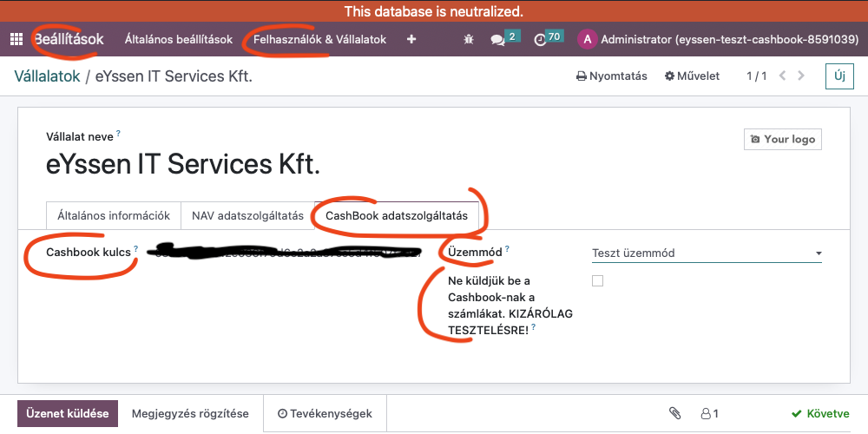
Task: Click the plus icon in top menu
Action: (411, 39)
